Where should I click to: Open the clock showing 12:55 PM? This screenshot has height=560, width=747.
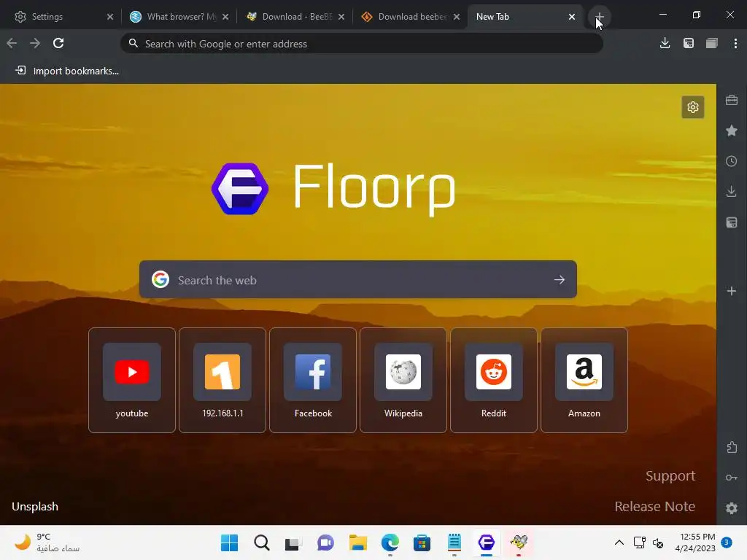(695, 542)
